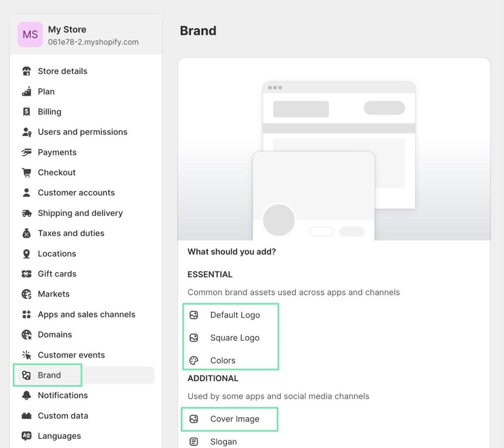Add a Square Logo
Screen dimensions: 504x448
234,338
